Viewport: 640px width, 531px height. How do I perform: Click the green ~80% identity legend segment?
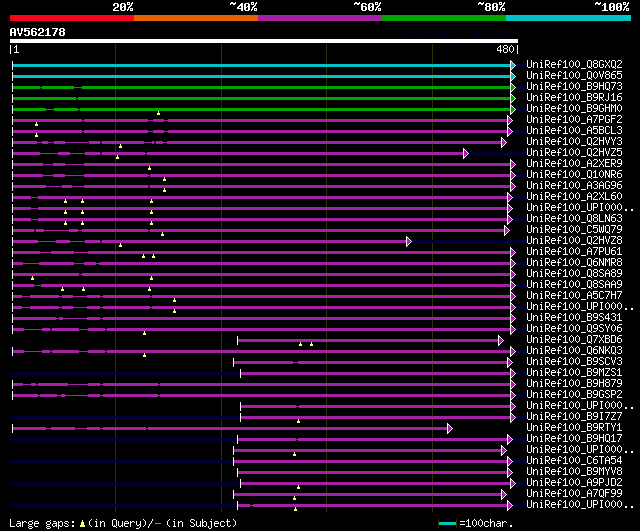(444, 18)
